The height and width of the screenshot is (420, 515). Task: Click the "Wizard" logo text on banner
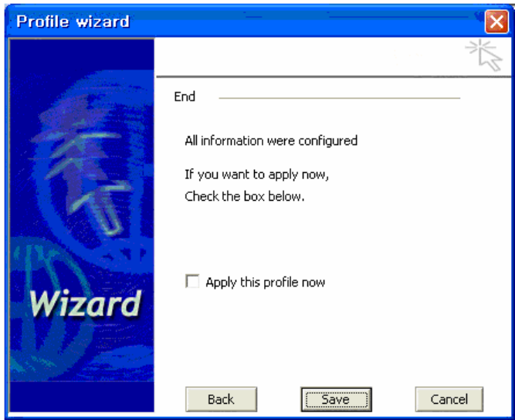pyautogui.click(x=86, y=303)
